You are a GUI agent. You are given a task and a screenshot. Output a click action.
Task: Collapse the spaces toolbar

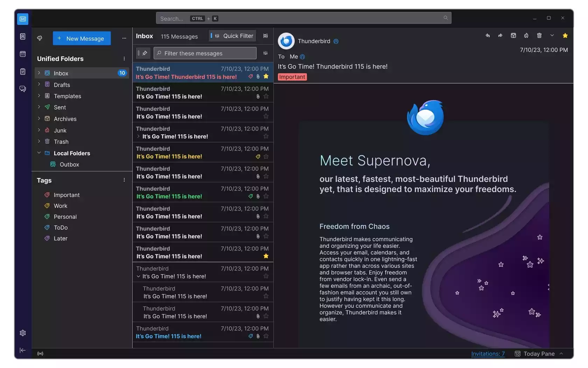click(23, 350)
